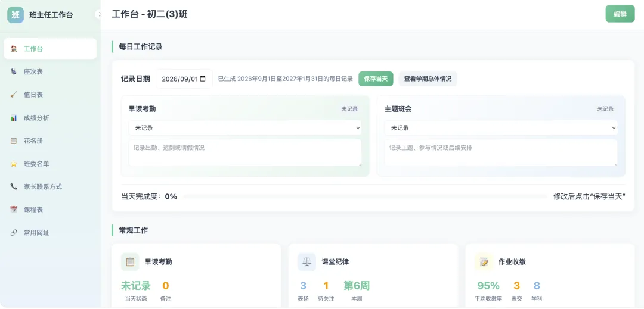644x309 pixels.
Task: Expand the 早读考勤 status dropdown
Action: (245, 128)
